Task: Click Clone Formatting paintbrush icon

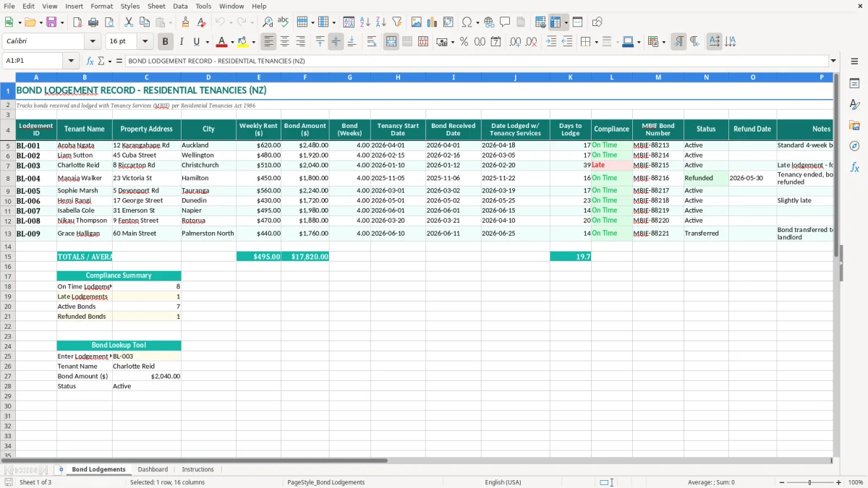Action: point(185,22)
